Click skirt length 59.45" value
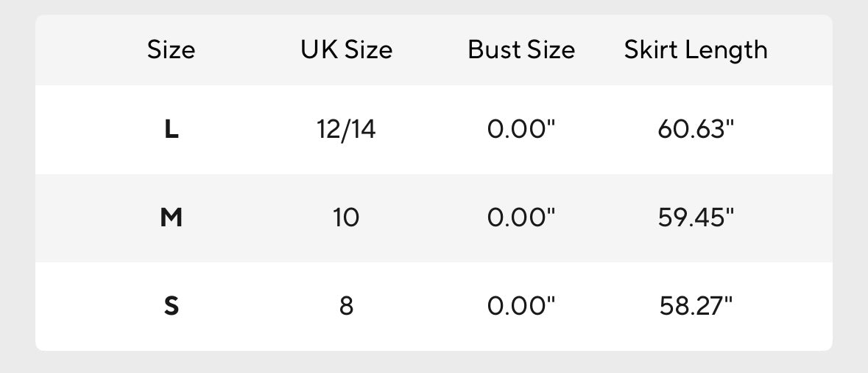The height and width of the screenshot is (373, 868). point(696,218)
